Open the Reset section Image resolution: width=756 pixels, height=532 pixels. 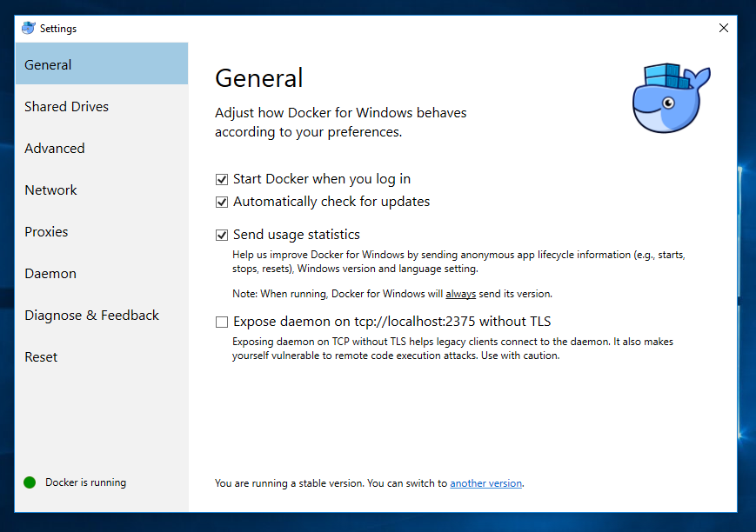102,356
